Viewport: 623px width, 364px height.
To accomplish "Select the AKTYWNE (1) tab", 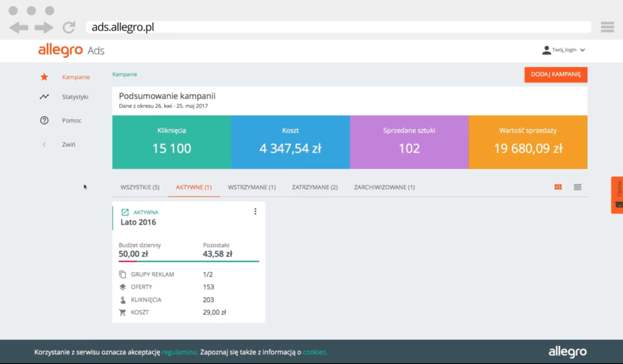I will (x=194, y=187).
